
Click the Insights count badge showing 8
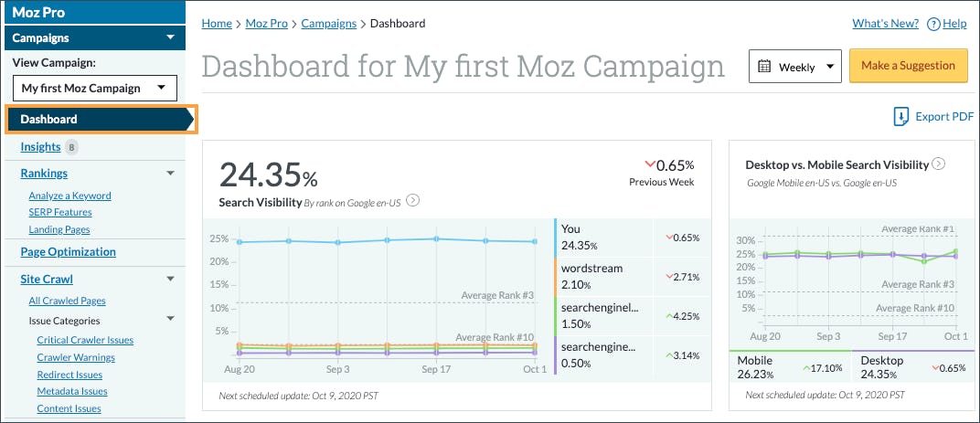coord(72,147)
